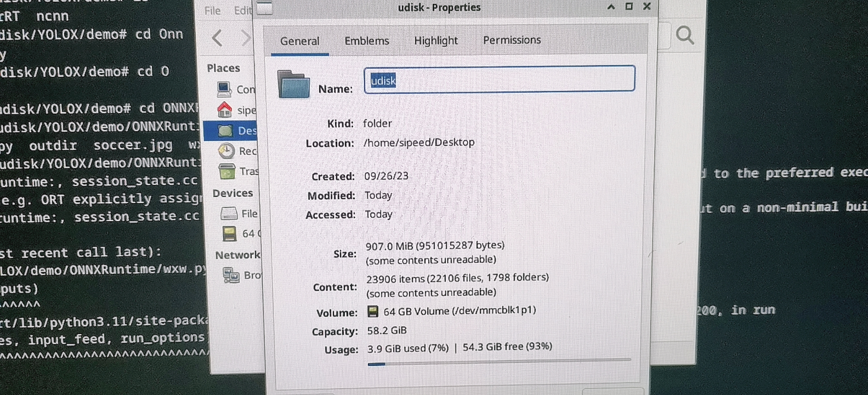Open the File menu

pos(212,11)
